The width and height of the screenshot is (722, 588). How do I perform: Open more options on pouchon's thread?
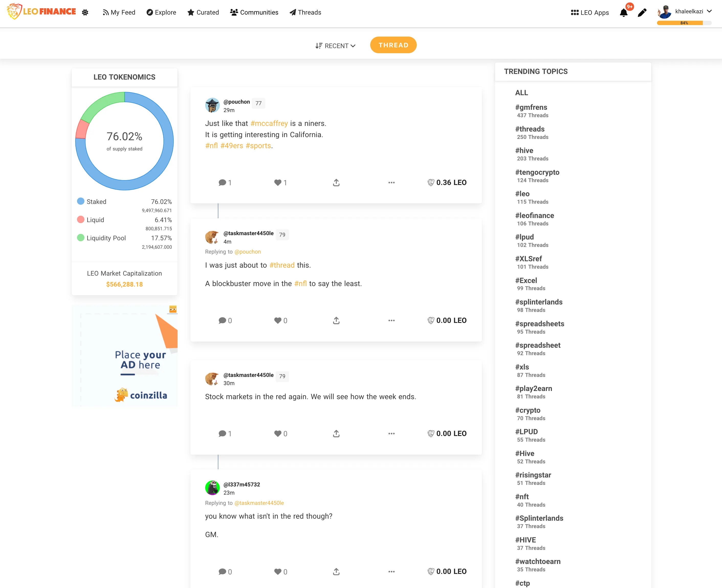[391, 182]
